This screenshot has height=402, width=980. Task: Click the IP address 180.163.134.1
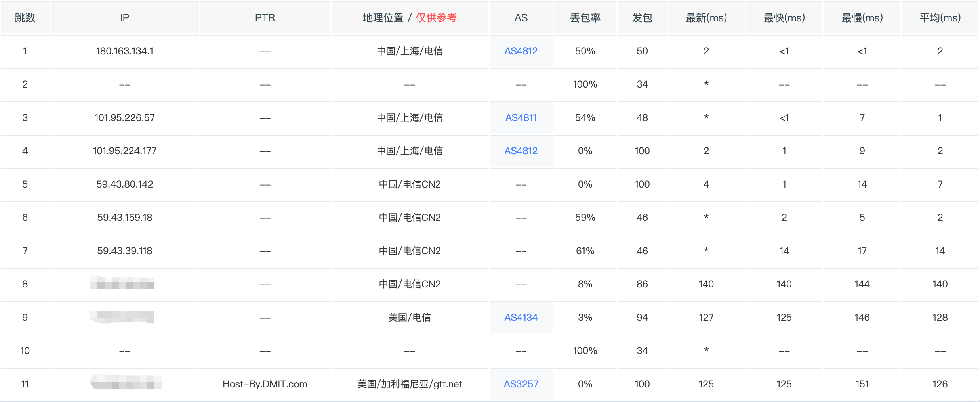[124, 51]
